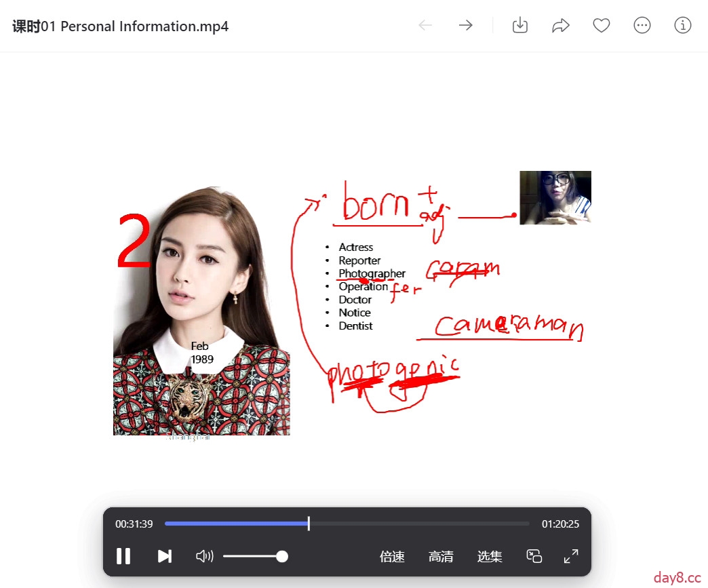The width and height of the screenshot is (708, 588).
Task: Open the 倍速 playback speed menu
Action: pyautogui.click(x=392, y=557)
